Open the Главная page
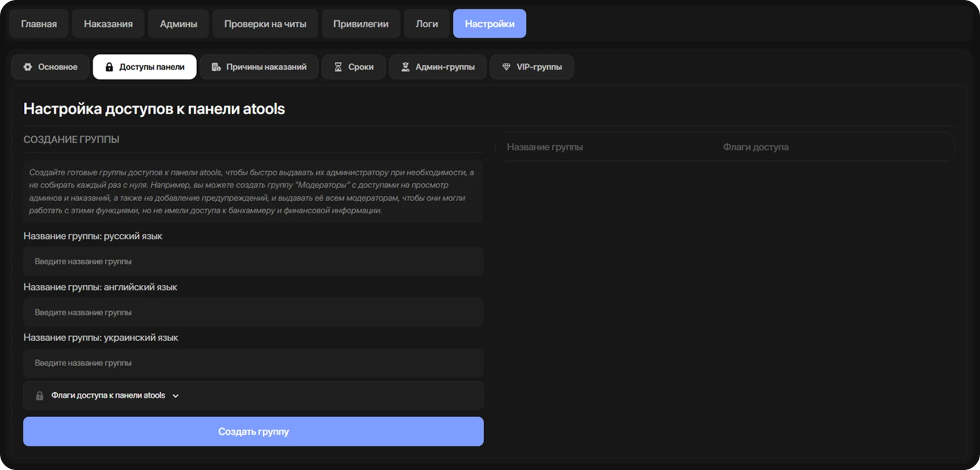 click(x=39, y=24)
